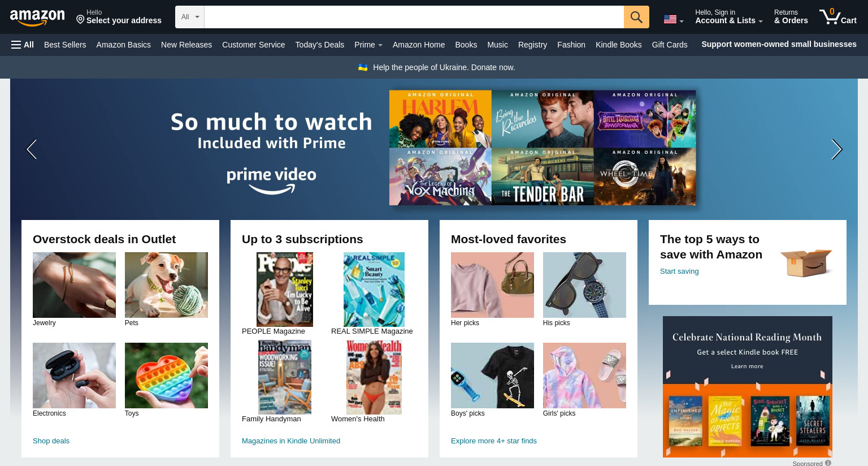Image resolution: width=868 pixels, height=466 pixels.
Task: Open REAL SIMPLE Magazine cover
Action: coord(374,290)
